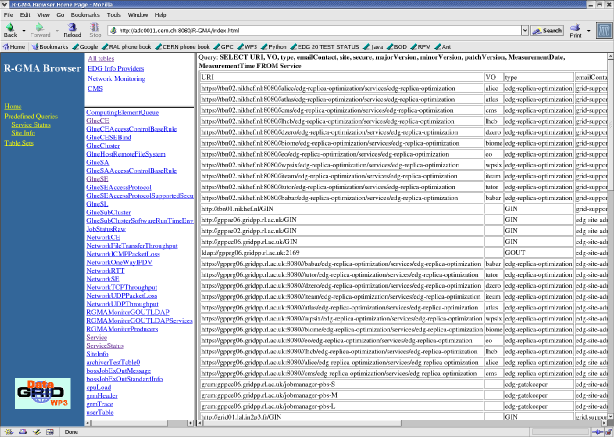
Task: Open the NetworkRTT table link
Action: tap(105, 271)
